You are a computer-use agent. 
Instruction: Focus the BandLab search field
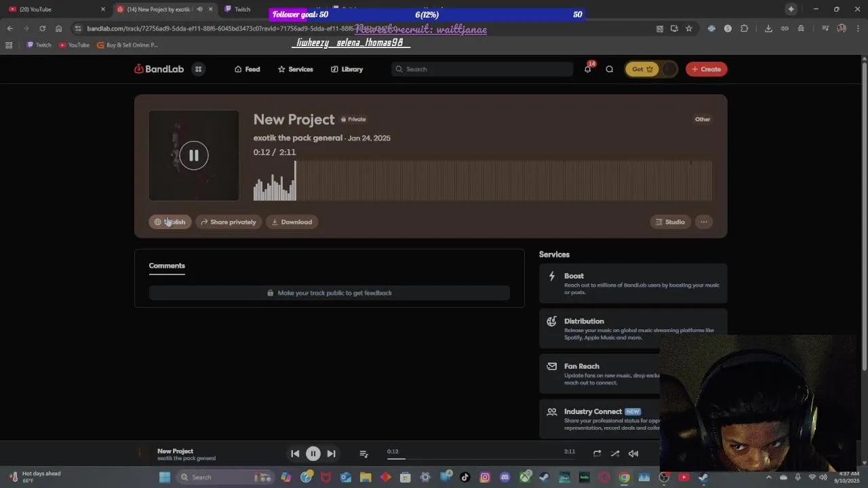point(482,69)
